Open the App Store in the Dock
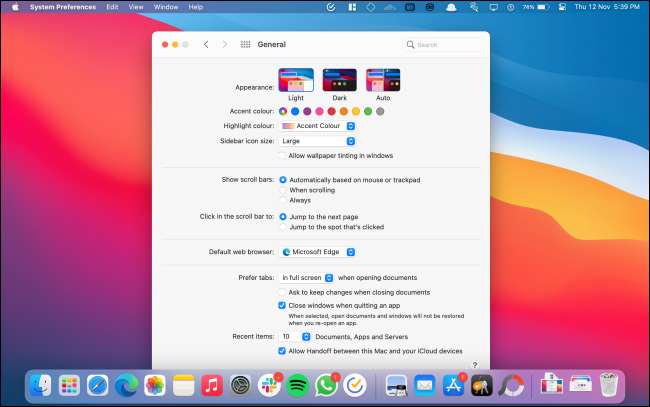 (x=453, y=385)
